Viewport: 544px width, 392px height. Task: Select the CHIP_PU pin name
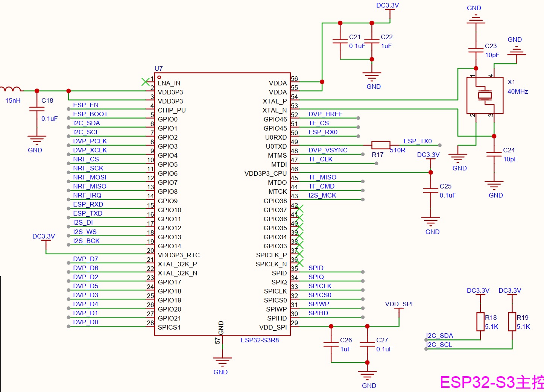(172, 110)
